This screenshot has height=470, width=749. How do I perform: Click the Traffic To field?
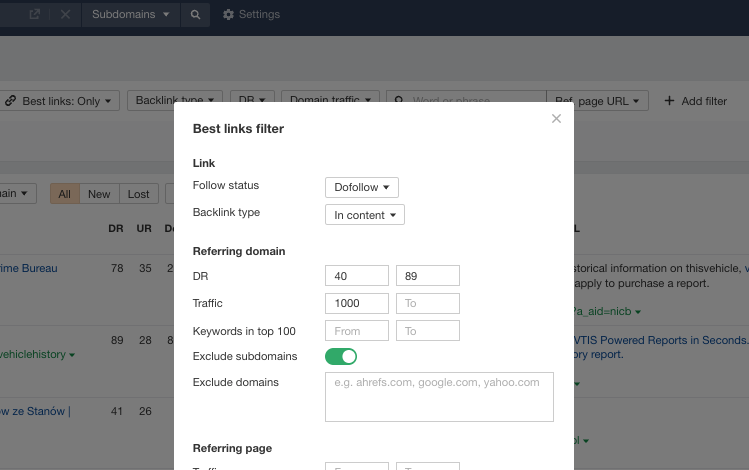pos(428,303)
